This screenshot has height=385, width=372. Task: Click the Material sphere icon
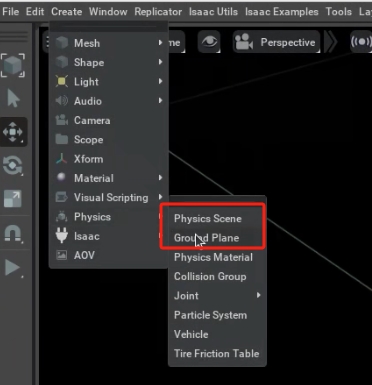62,178
